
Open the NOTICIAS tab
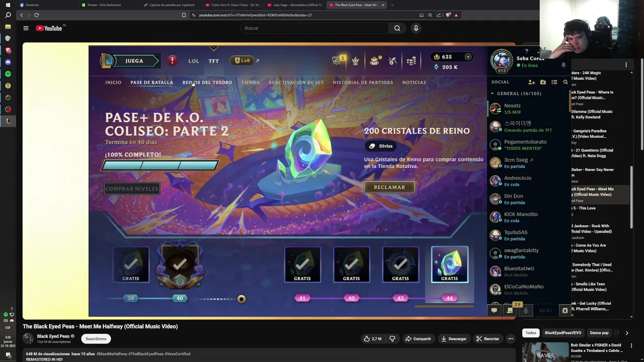click(x=414, y=82)
